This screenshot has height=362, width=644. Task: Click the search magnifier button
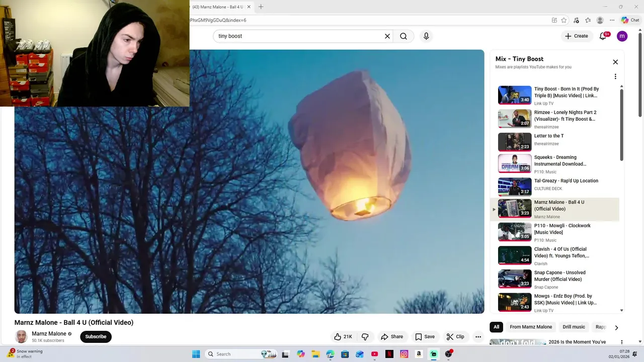click(404, 36)
